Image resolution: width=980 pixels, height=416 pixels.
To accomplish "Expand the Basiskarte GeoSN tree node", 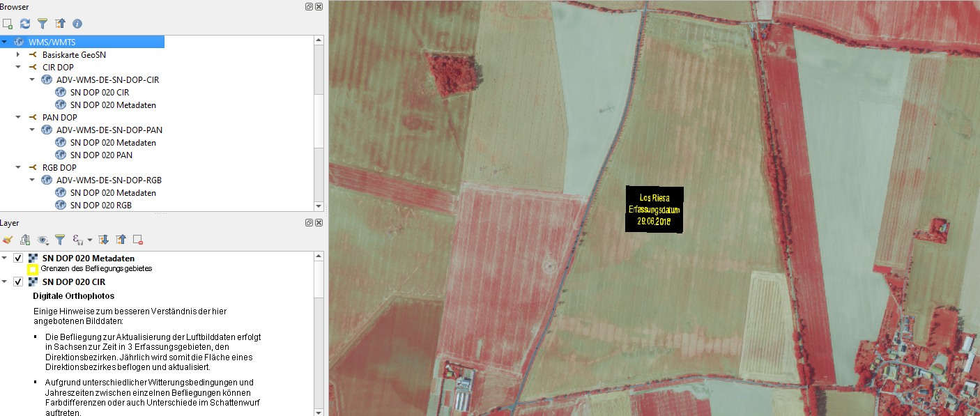I will [x=18, y=54].
